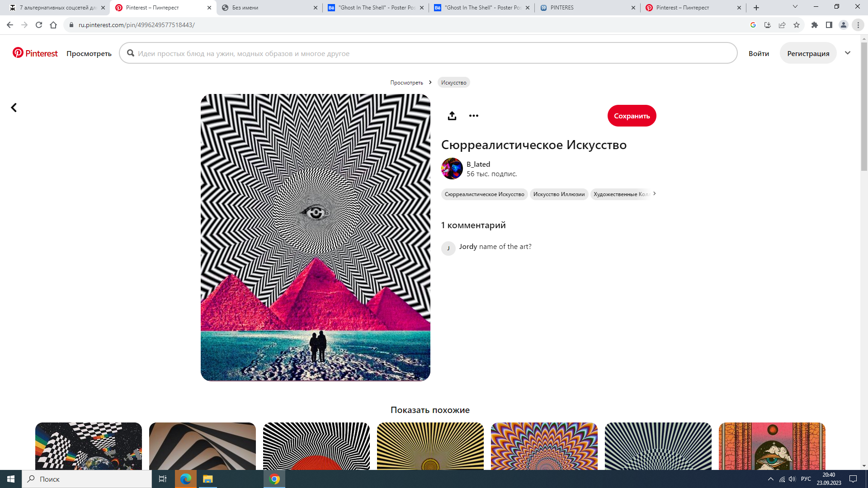The image size is (868, 488).
Task: Click the browser back button
Action: coord(10,25)
